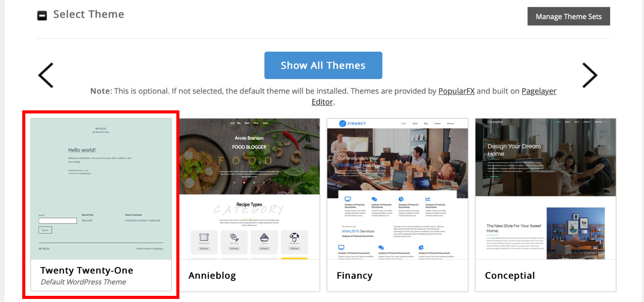Open Manage Theme Sets
This screenshot has height=302, width=644.
coord(568,16)
